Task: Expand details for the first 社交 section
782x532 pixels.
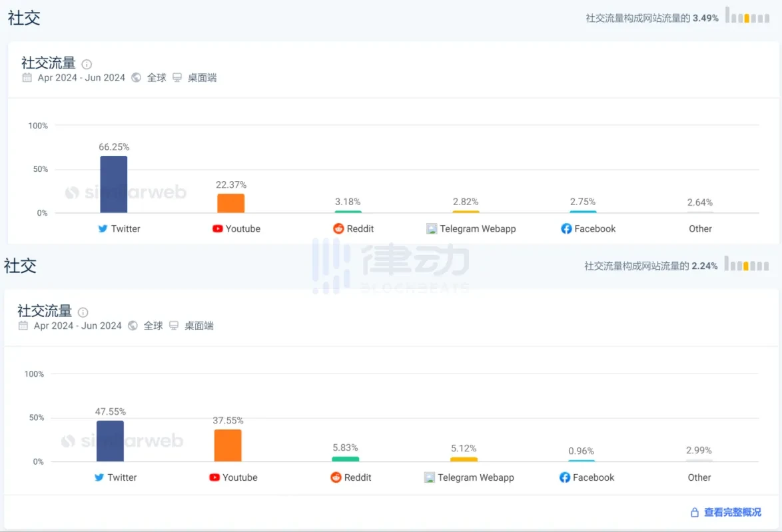Action: [x=23, y=18]
